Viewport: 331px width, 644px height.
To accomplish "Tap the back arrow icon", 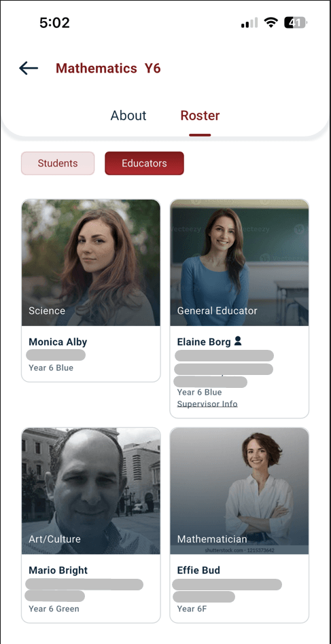I will tap(29, 68).
